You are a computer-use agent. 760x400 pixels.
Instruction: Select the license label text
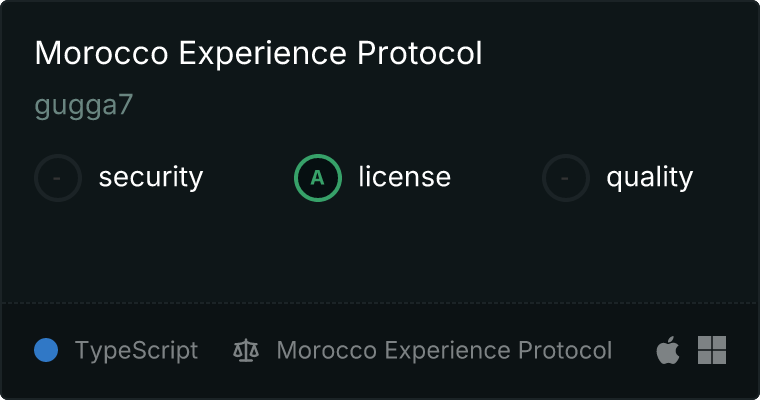click(404, 178)
